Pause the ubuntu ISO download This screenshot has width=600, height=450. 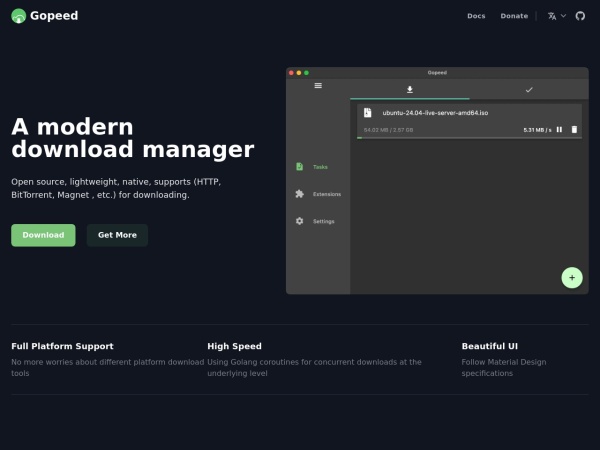(x=559, y=129)
